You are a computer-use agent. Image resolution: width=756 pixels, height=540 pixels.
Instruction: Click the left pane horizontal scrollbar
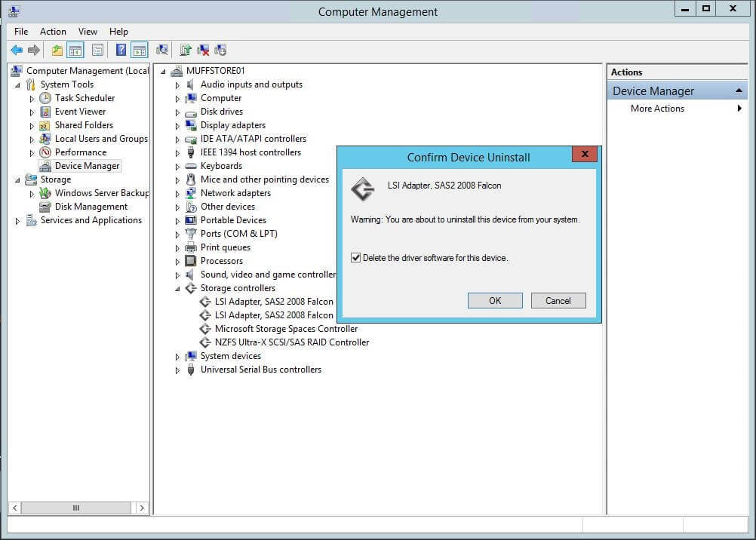point(75,508)
